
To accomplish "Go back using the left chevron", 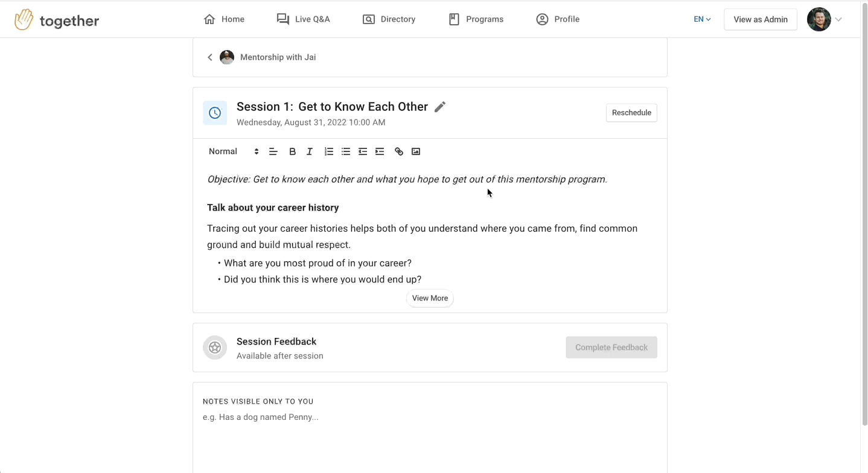I will (210, 57).
